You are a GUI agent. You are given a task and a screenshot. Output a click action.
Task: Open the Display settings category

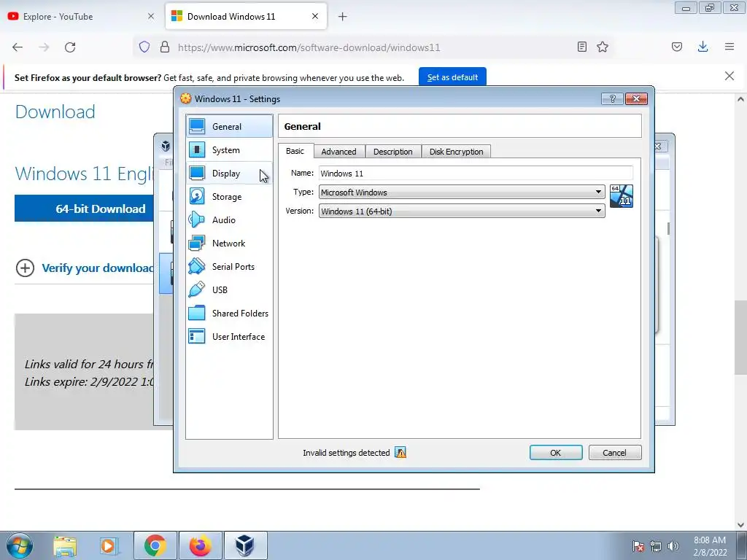(229, 174)
